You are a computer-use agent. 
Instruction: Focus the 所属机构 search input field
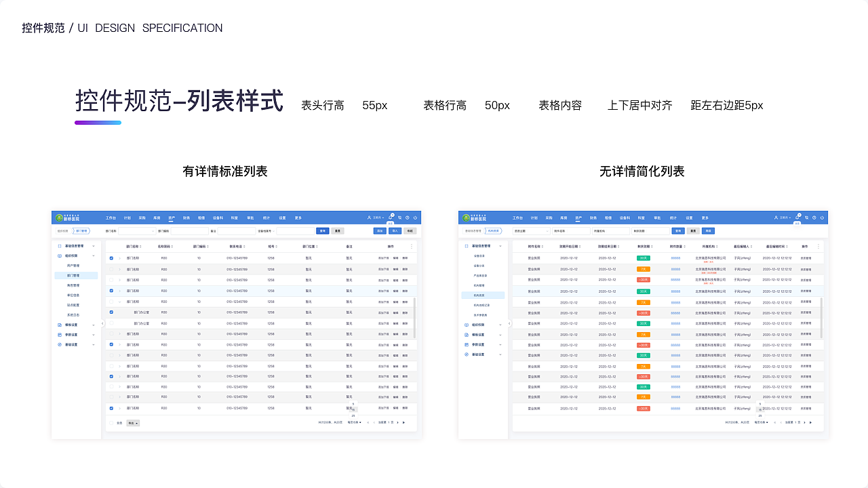point(612,231)
